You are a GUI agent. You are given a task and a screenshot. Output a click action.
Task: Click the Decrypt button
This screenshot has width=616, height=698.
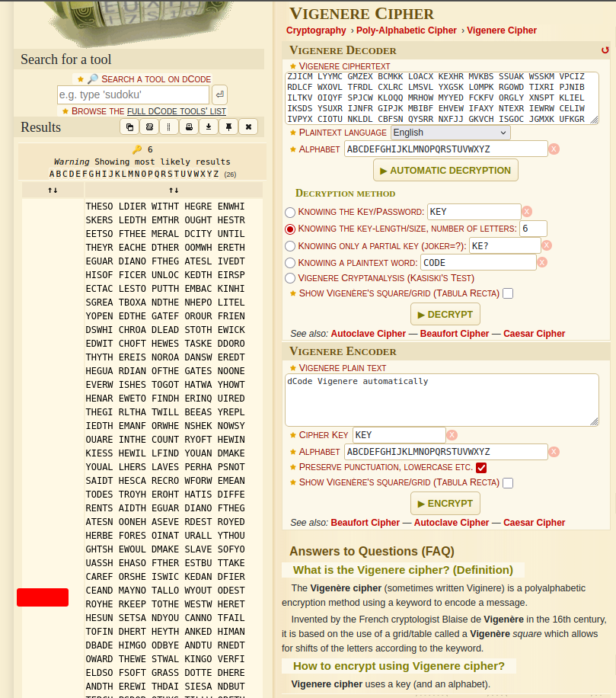pyautogui.click(x=445, y=314)
